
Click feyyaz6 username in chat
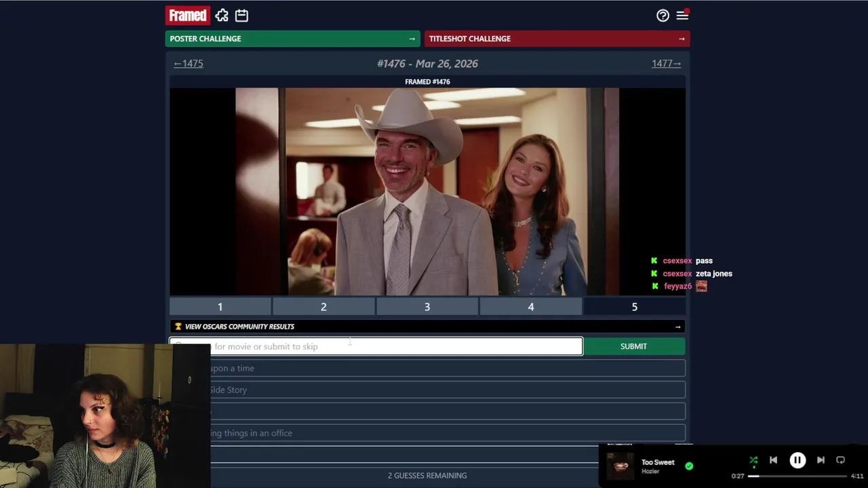[677, 287]
